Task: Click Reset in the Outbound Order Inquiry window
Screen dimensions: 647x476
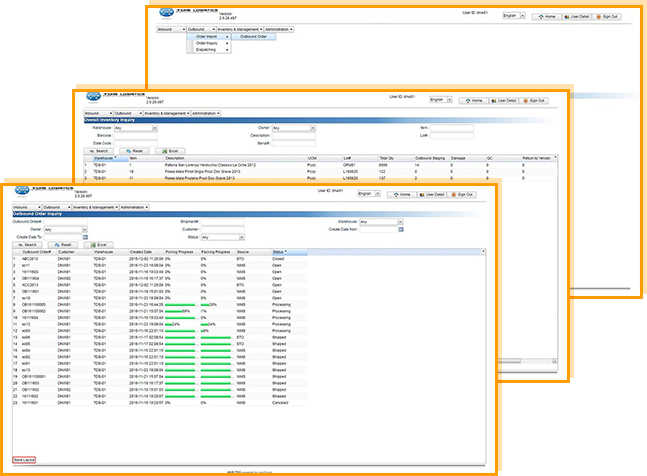Action: coord(63,244)
